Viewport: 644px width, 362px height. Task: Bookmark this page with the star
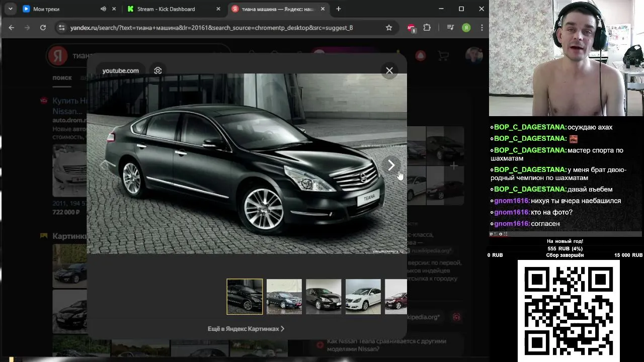coord(389,28)
